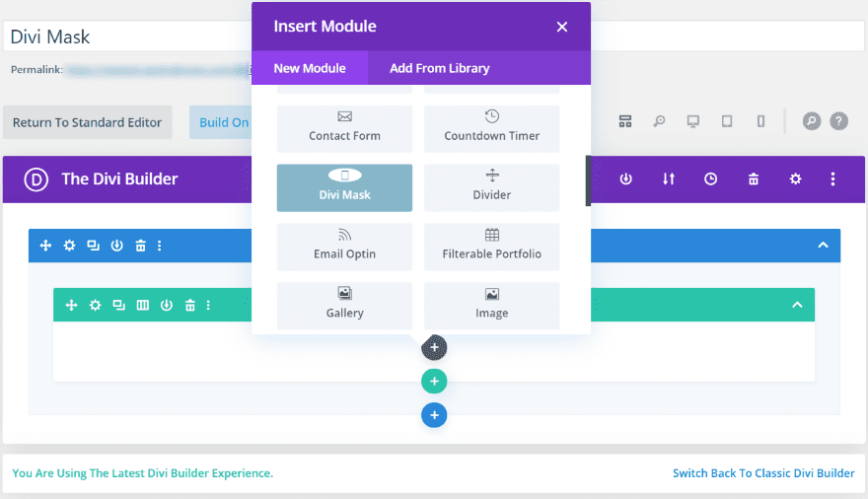The image size is (868, 499).
Task: Delete the blue section
Action: pos(141,246)
